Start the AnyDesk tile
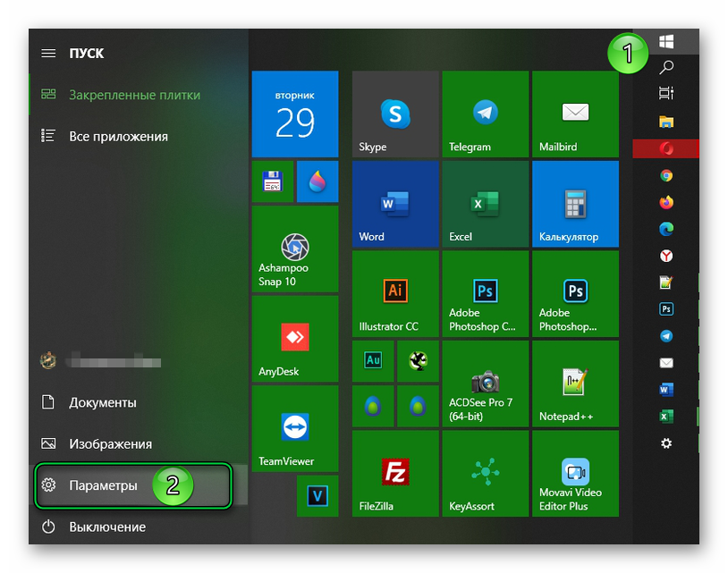Screen dimensions: 728x573 click(x=294, y=339)
